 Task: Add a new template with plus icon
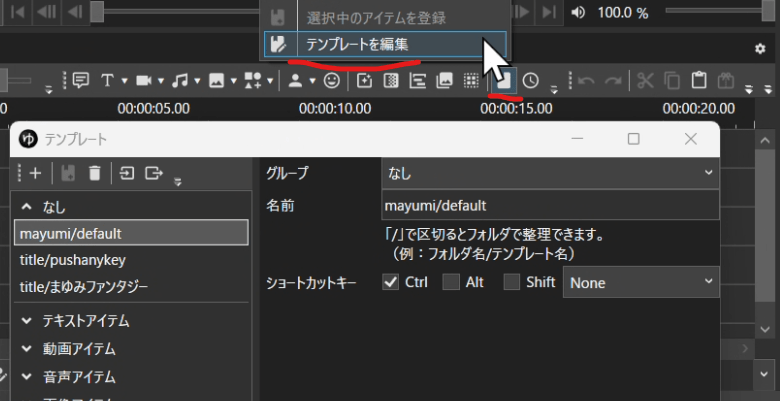click(x=35, y=173)
